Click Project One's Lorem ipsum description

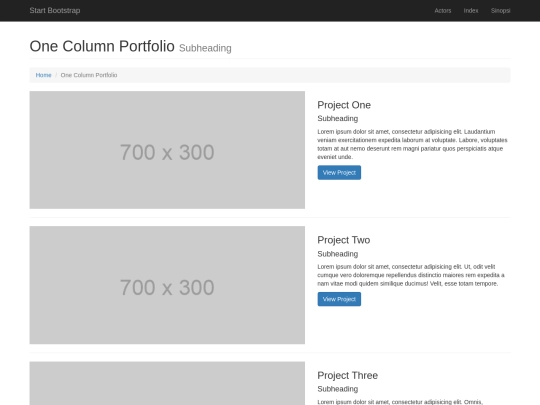[412, 144]
